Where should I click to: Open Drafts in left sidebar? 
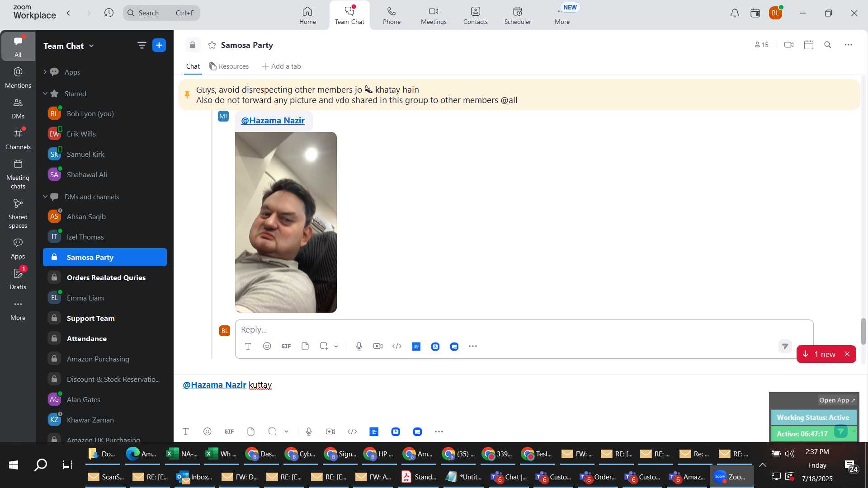point(18,279)
